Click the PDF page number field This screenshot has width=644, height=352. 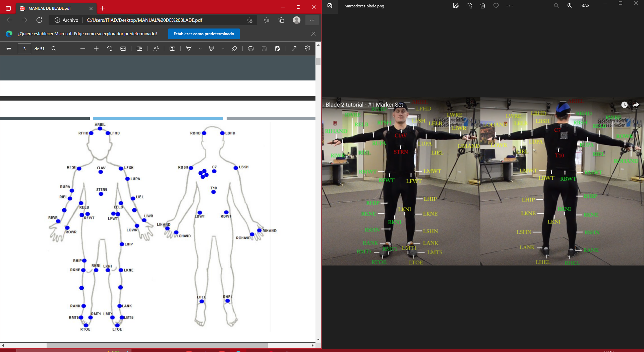(x=24, y=49)
